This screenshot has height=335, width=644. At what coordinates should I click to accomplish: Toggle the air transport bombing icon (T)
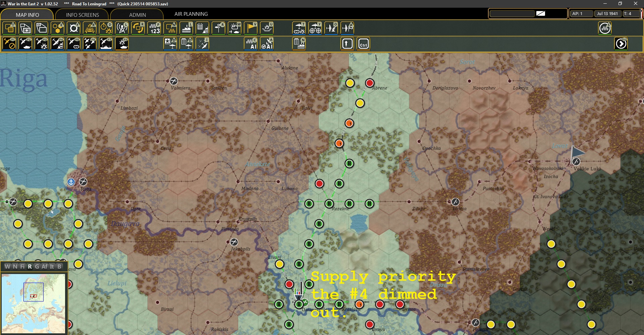tap(299, 28)
